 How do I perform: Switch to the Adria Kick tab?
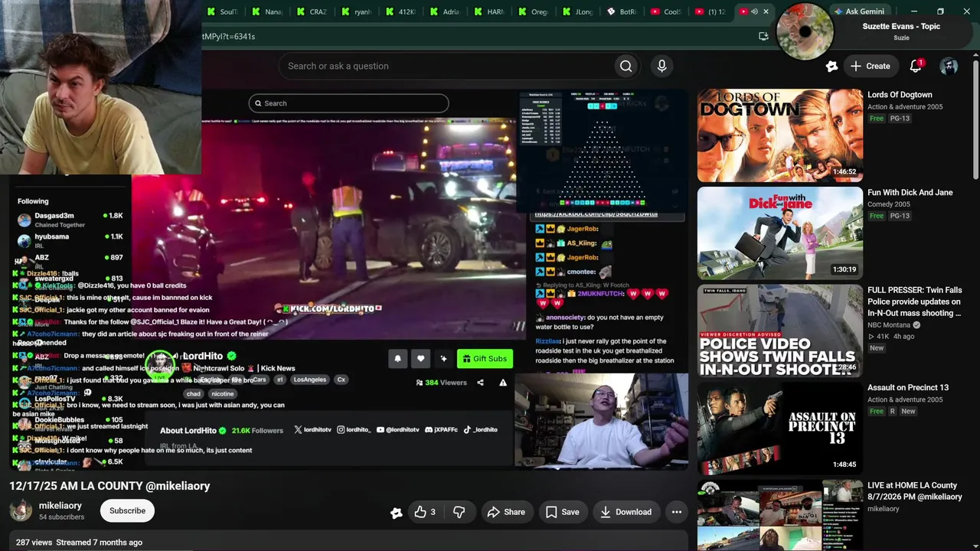pyautogui.click(x=444, y=11)
